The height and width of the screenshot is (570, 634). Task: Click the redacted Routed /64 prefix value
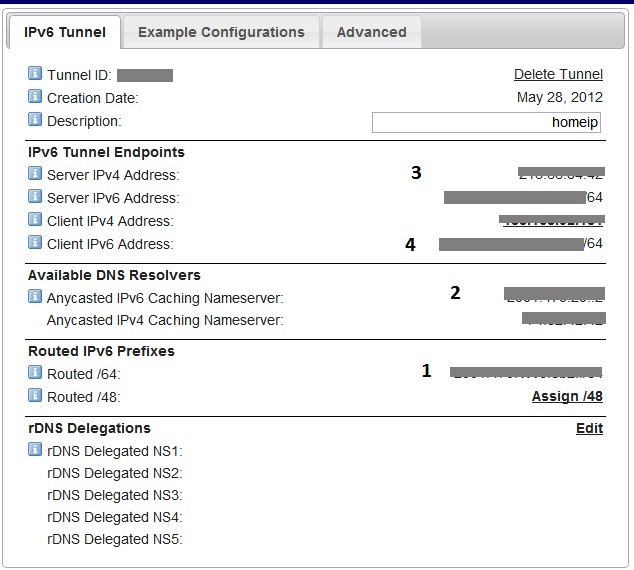coord(526,372)
